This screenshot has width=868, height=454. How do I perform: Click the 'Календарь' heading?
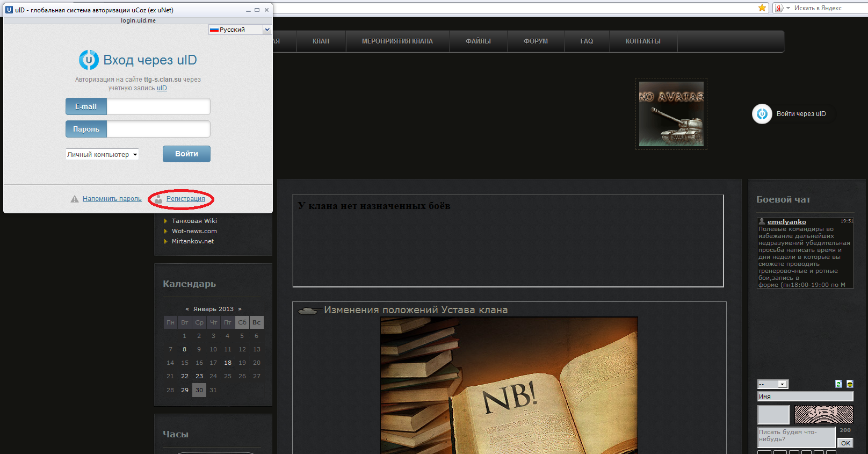pyautogui.click(x=189, y=284)
